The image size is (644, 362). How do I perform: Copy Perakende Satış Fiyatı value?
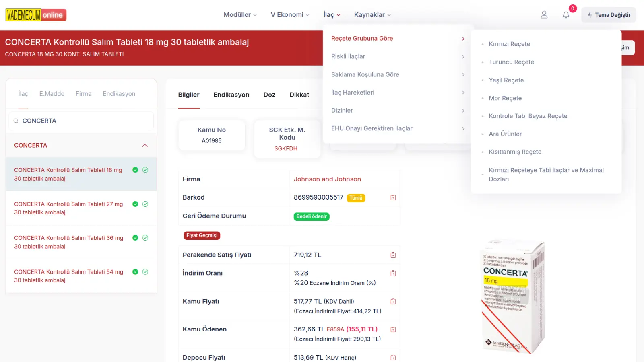(x=393, y=255)
